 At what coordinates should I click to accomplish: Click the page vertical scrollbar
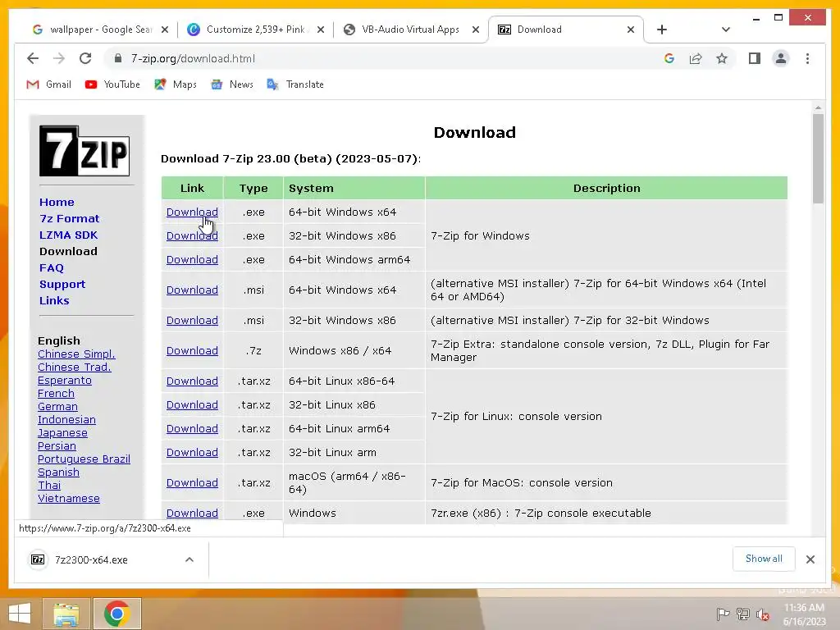pos(818,158)
